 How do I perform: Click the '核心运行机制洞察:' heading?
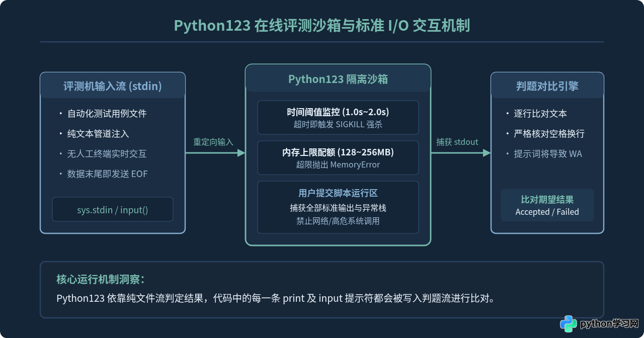[x=101, y=280]
